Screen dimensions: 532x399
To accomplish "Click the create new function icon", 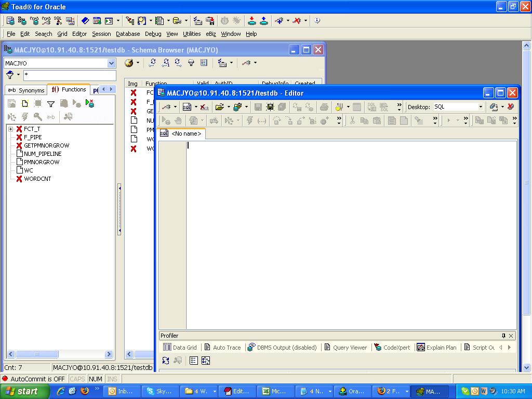I will click(x=24, y=104).
